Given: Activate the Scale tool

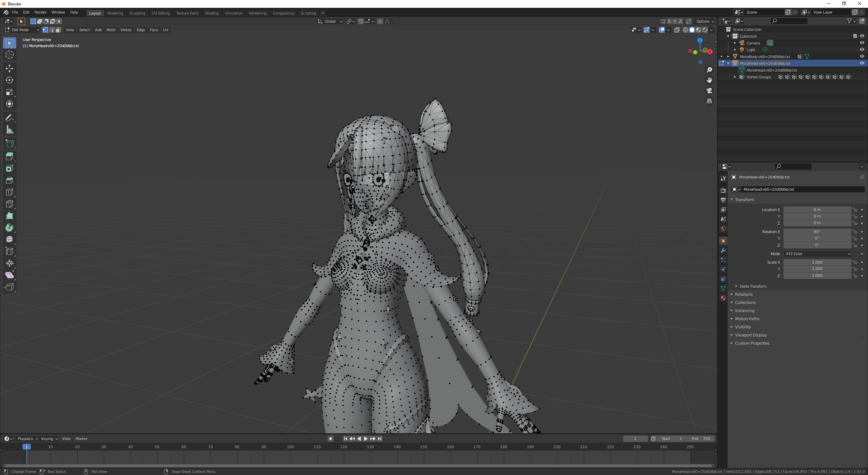Looking at the screenshot, I should coord(9,92).
